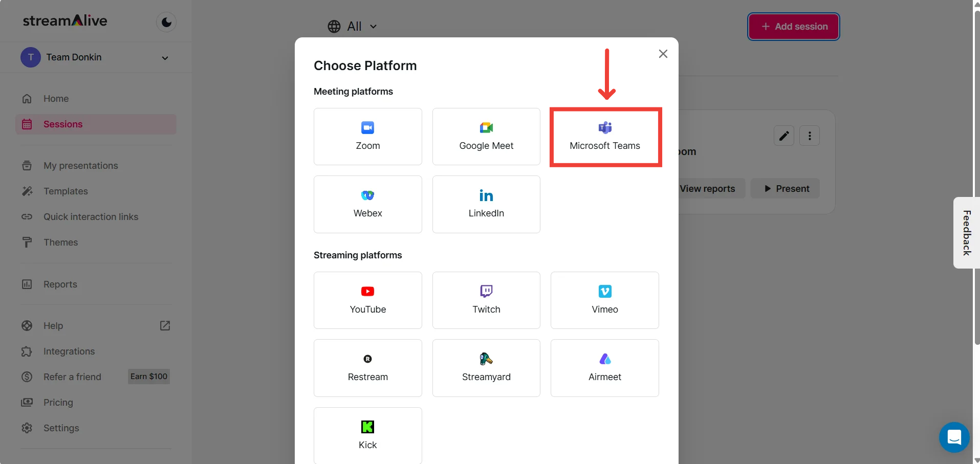Go to My presentations in sidebar
980x464 pixels.
pyautogui.click(x=80, y=166)
